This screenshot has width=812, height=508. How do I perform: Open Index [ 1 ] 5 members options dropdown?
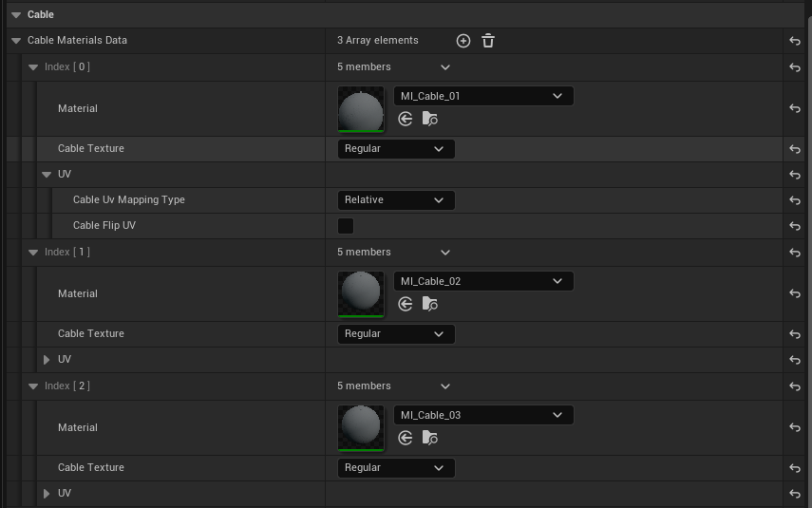[445, 253]
